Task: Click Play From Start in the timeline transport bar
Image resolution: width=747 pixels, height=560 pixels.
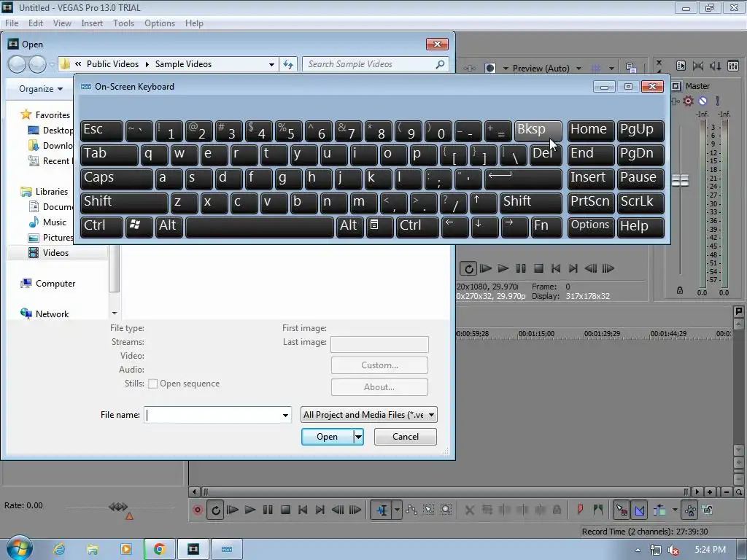Action: [233, 510]
